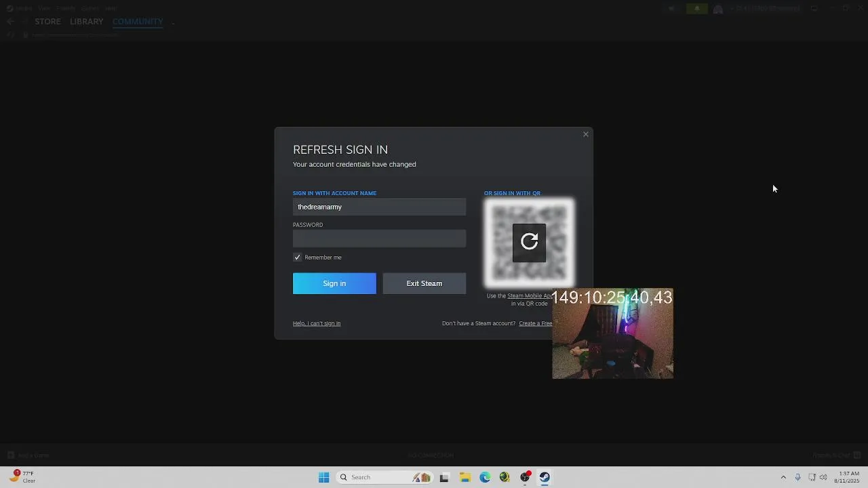Switch to the STORE tab

point(47,22)
